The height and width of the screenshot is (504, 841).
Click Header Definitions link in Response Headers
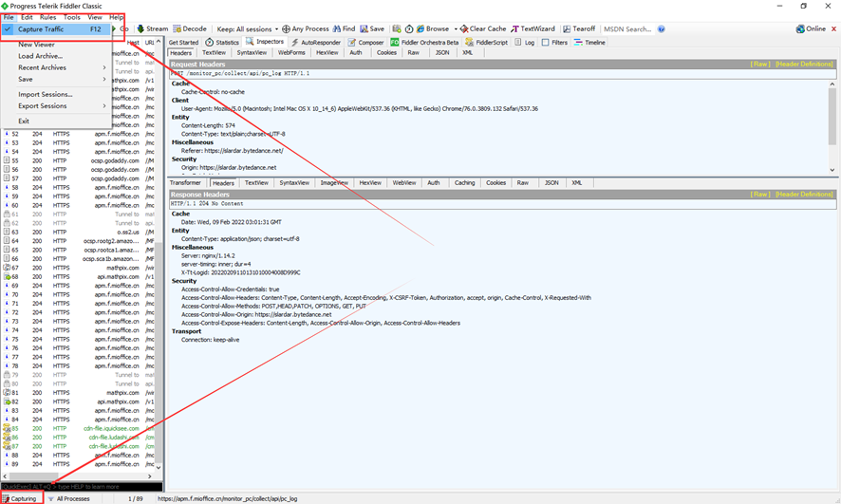point(805,195)
